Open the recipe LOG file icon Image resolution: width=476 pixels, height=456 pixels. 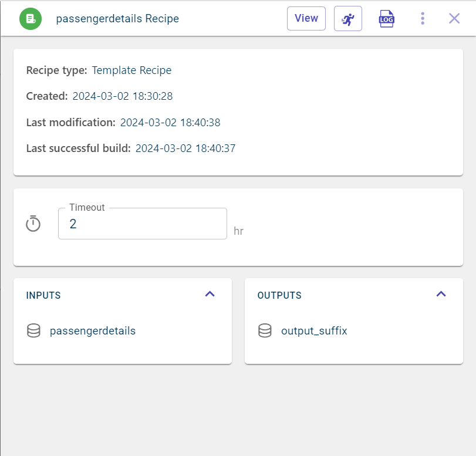(386, 19)
